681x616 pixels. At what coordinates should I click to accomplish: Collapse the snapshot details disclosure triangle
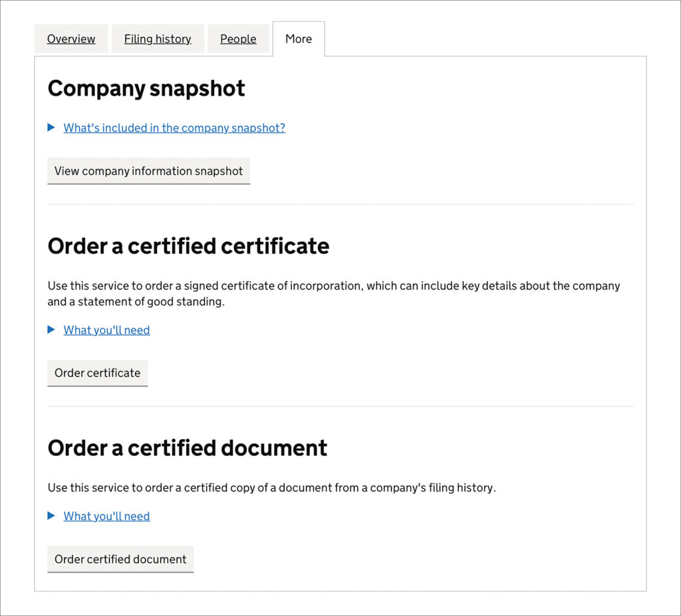[x=52, y=128]
